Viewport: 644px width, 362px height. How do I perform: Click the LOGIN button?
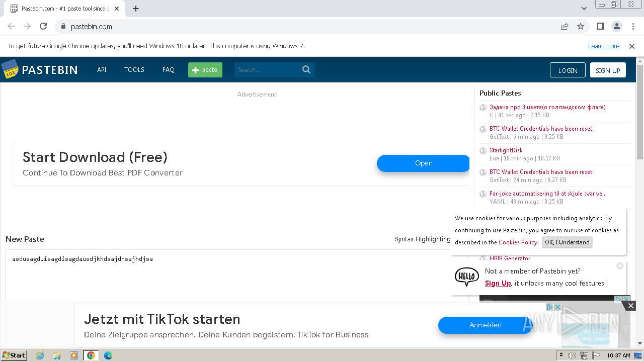(x=568, y=70)
